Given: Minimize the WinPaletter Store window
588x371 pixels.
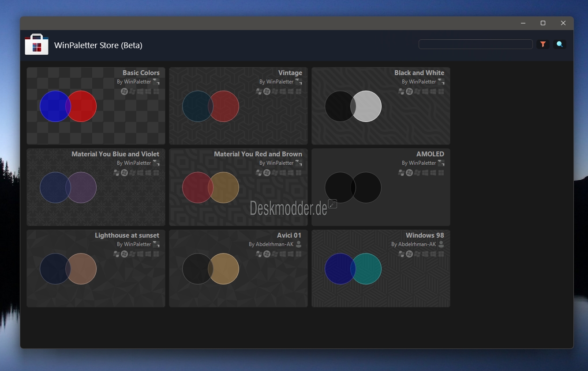Looking at the screenshot, I should point(523,23).
